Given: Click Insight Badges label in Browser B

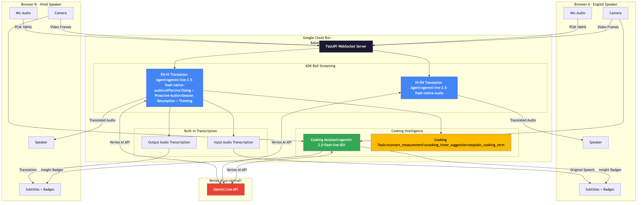Looking at the screenshot, I should click(52, 170).
